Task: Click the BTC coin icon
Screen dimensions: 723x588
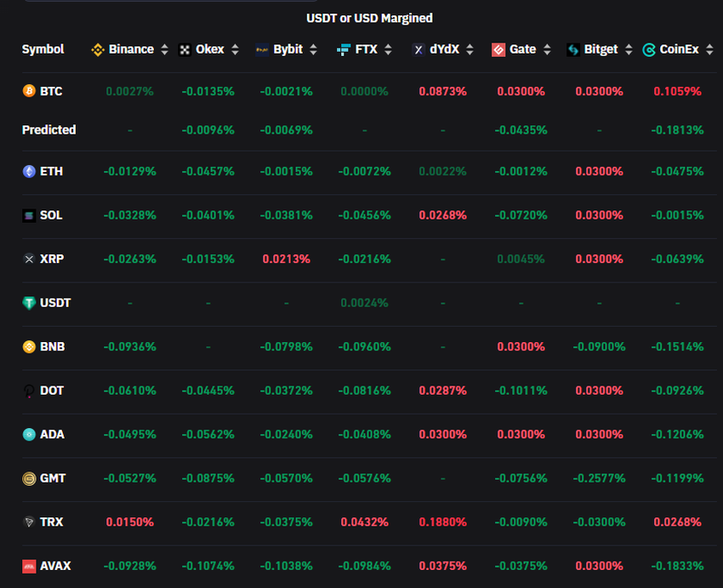Action: pyautogui.click(x=29, y=91)
